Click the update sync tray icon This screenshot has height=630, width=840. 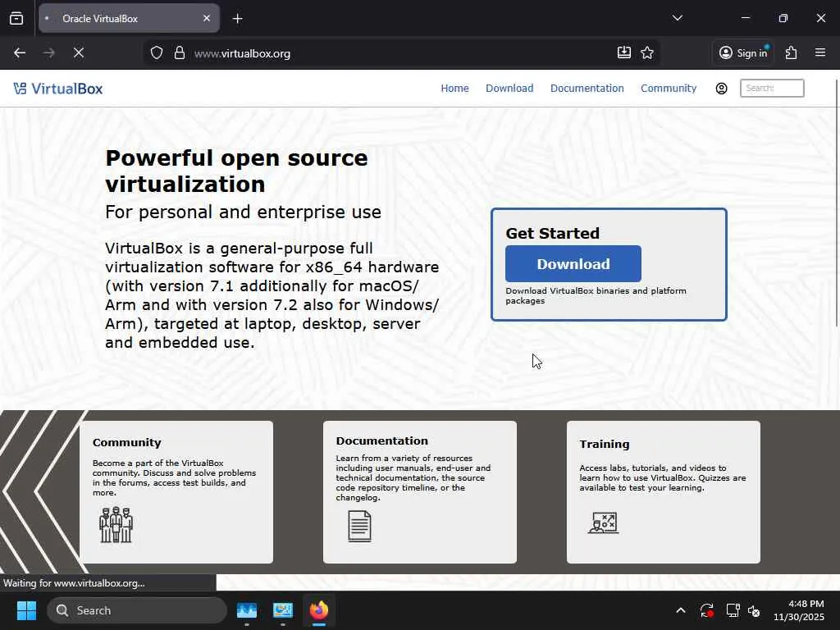pyautogui.click(x=706, y=610)
